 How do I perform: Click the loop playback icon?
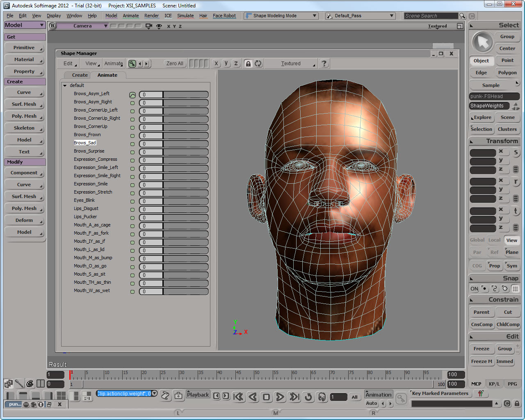(x=308, y=397)
